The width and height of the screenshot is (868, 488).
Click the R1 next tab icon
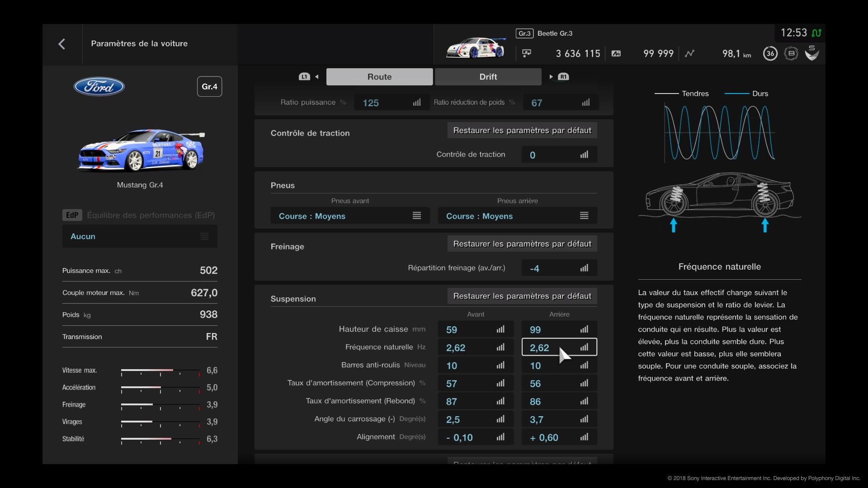tap(563, 77)
